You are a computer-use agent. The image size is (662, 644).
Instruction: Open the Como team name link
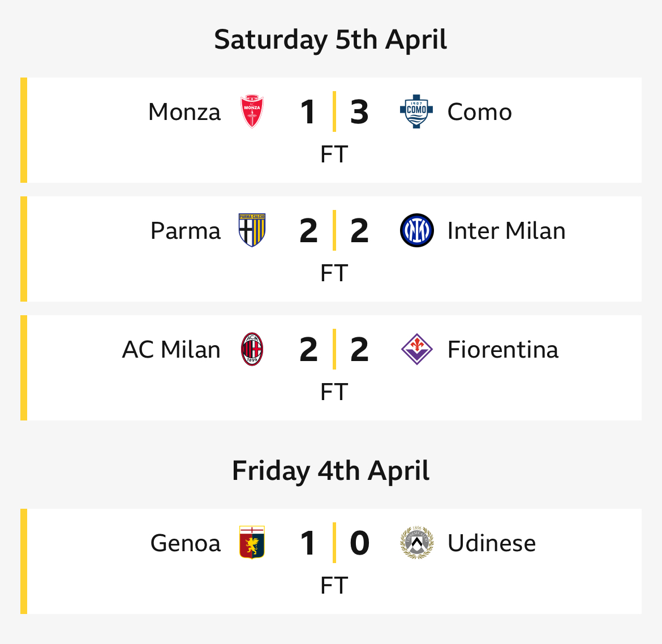tap(480, 112)
